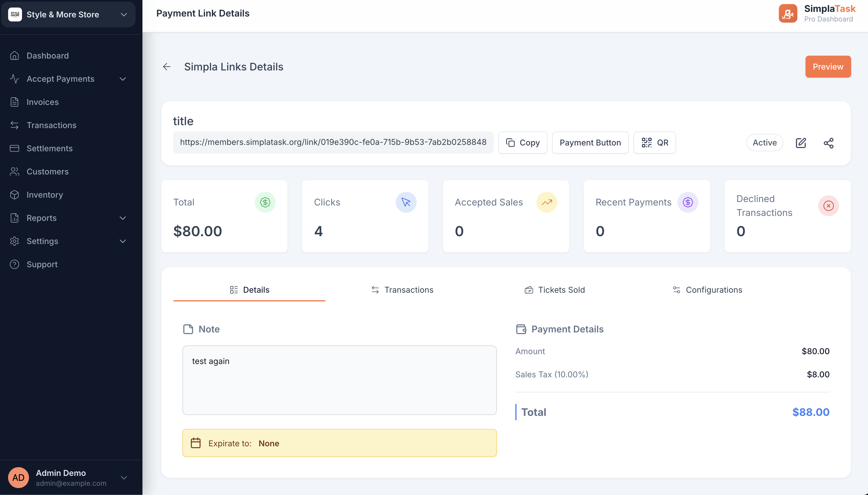
Task: Expand the Settings submenu chevron
Action: (123, 241)
